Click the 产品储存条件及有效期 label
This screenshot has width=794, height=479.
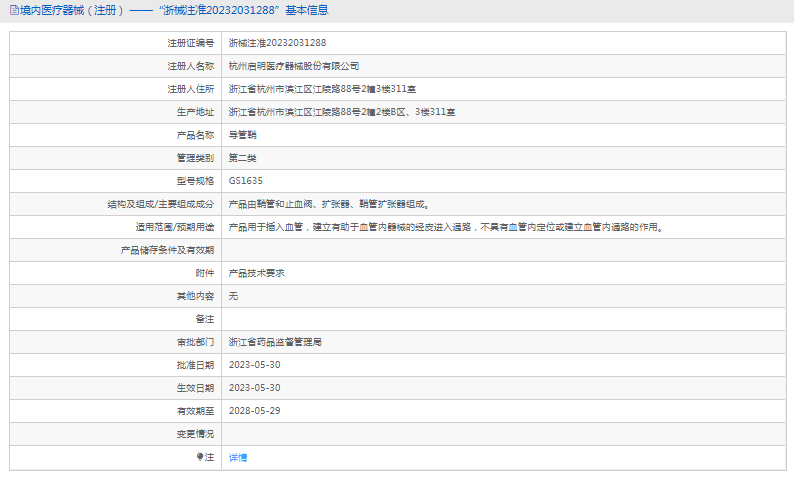168,250
